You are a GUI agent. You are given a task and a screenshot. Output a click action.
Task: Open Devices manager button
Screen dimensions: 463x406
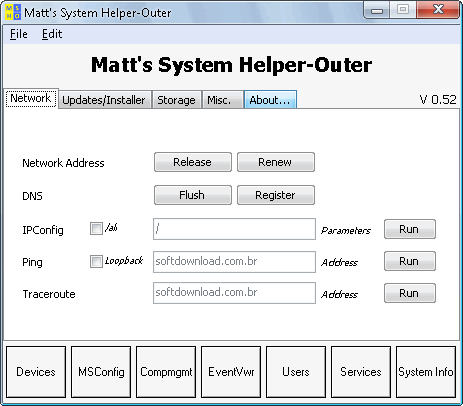[36, 372]
